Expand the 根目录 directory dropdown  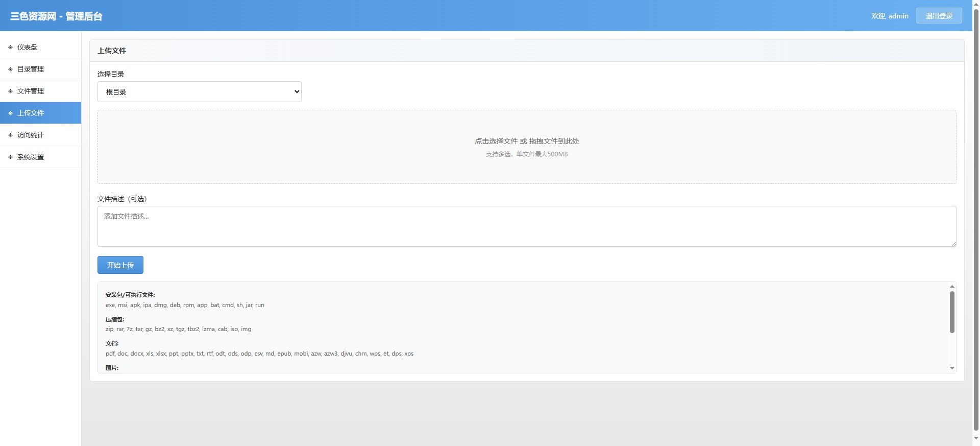199,92
